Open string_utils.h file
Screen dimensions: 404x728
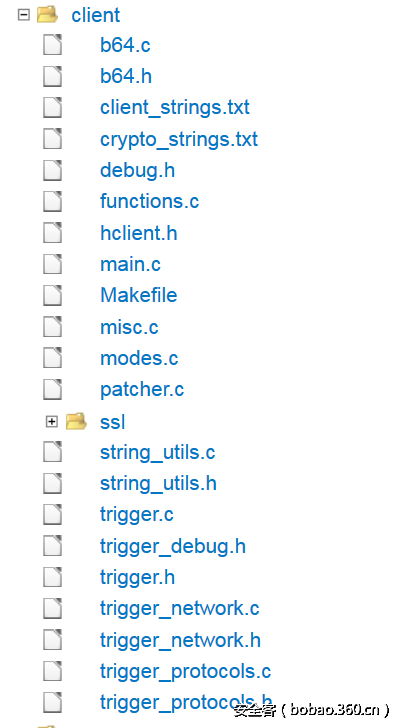point(158,484)
